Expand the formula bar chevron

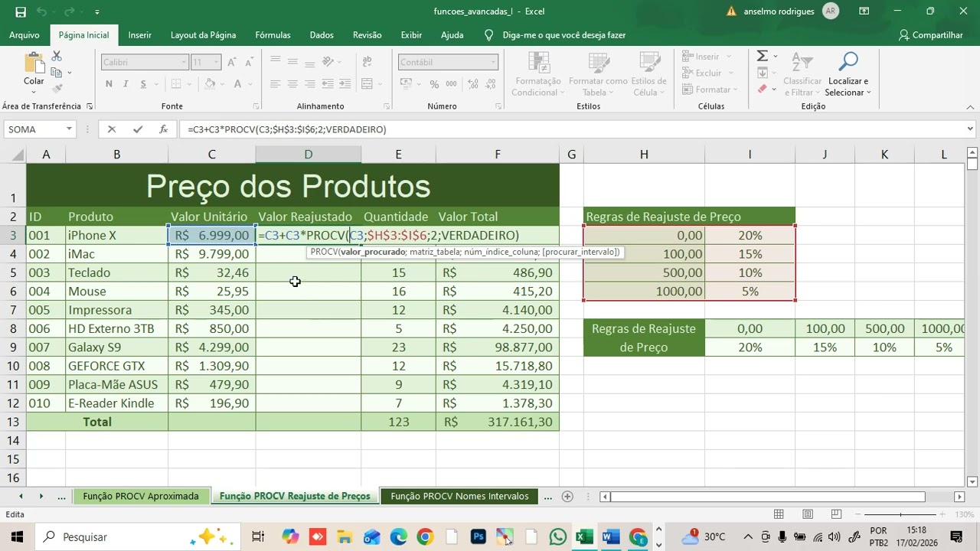(970, 129)
